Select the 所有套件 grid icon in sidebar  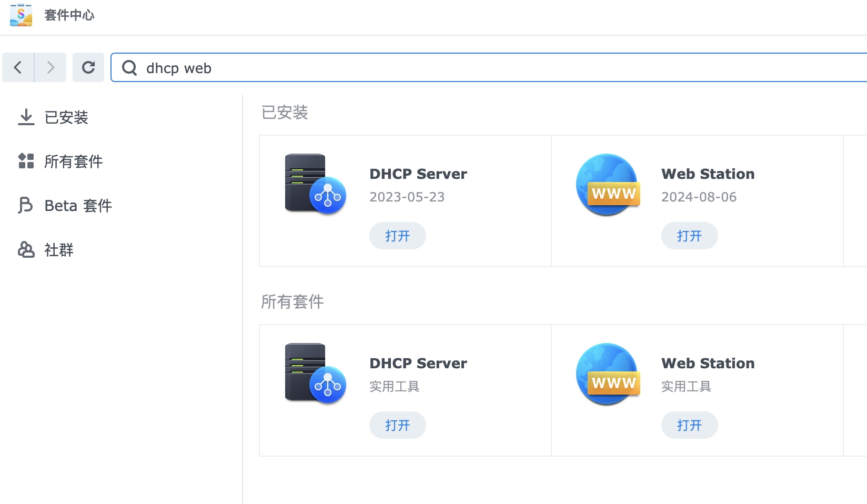26,161
